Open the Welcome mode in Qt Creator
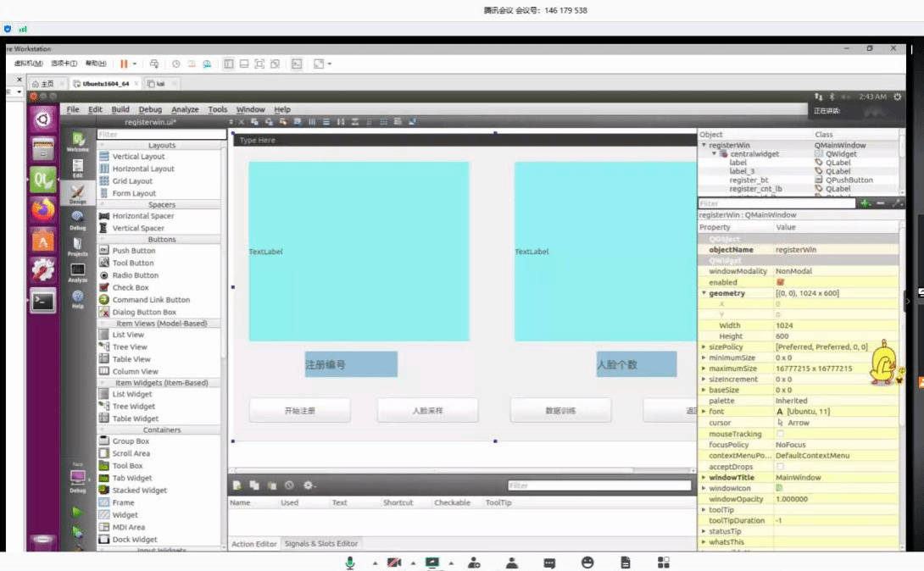 click(x=77, y=141)
